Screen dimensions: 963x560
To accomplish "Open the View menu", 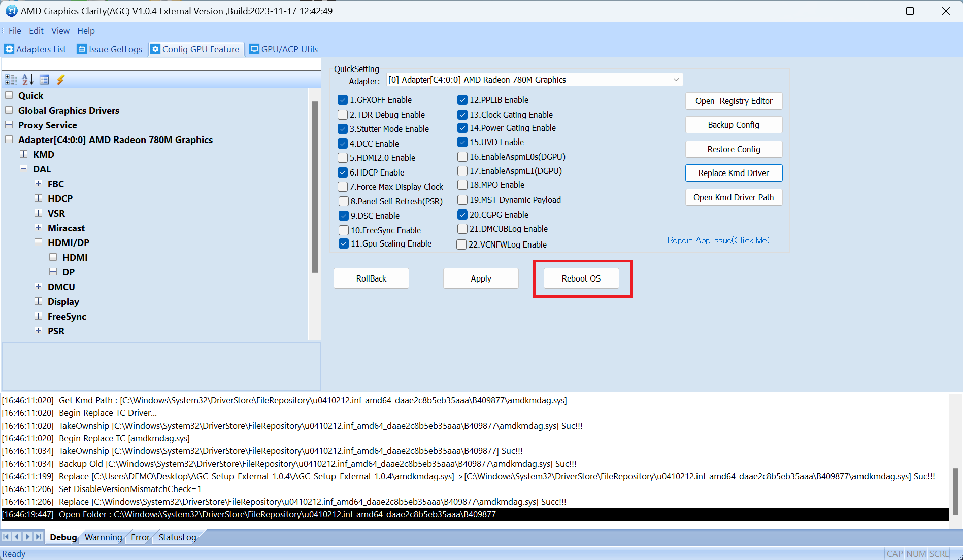I will pos(60,31).
